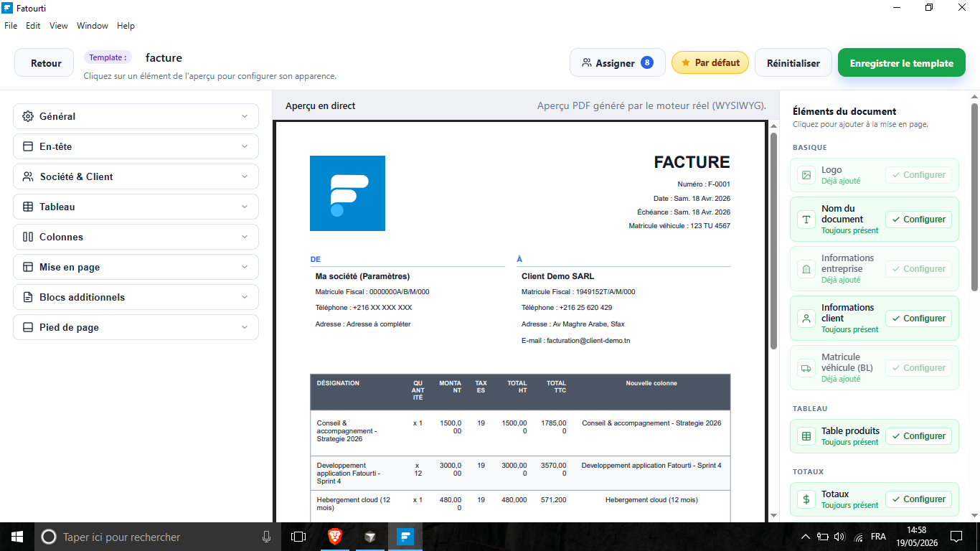Click the Assigner button
This screenshot has width=980, height=551.
(618, 63)
